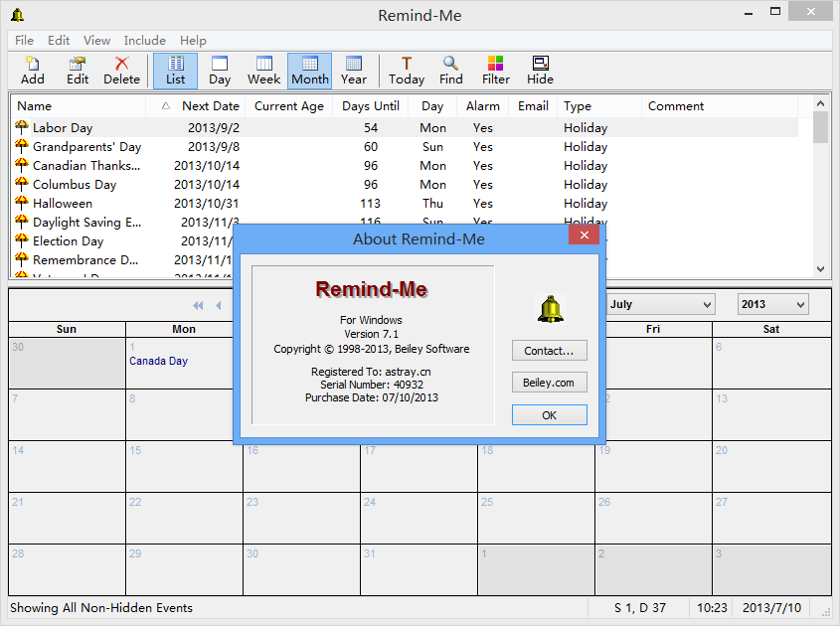Screen dimensions: 840x626
Task: Select the Canadian Thanks... row icon
Action: [x=22, y=165]
